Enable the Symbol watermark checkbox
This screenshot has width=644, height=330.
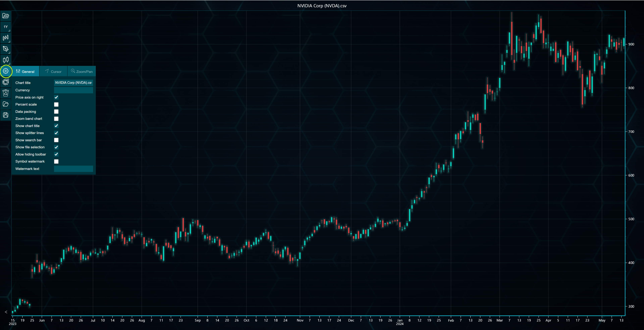coord(56,161)
